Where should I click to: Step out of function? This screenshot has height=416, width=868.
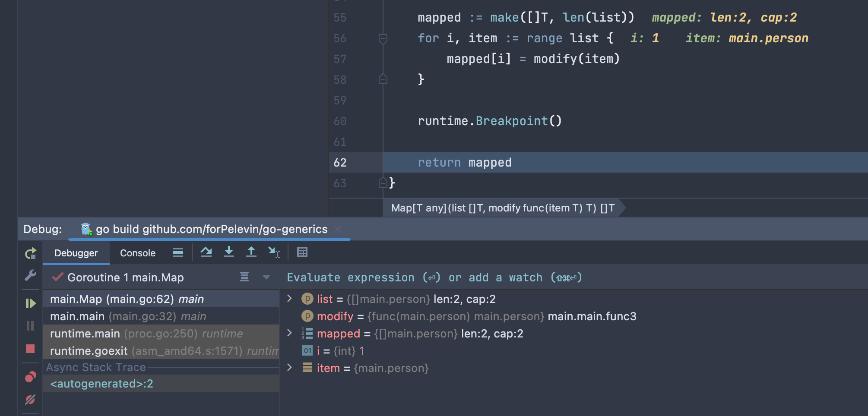[x=251, y=252]
